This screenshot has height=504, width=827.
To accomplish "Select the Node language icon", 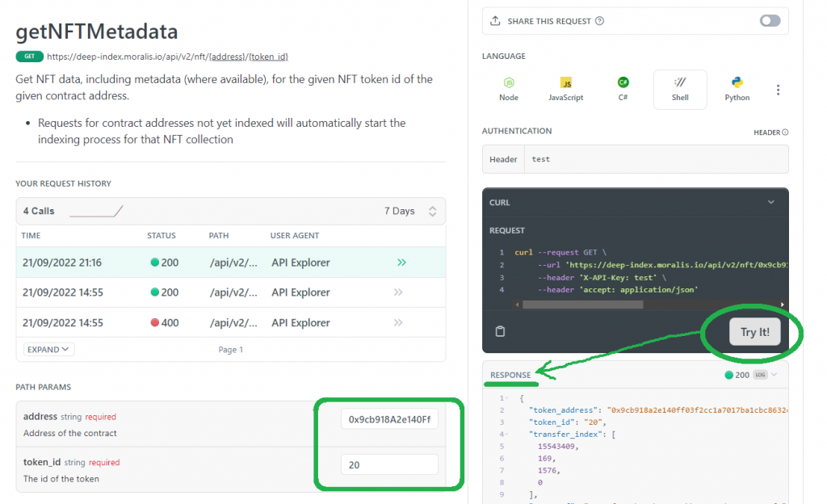I will pyautogui.click(x=509, y=82).
